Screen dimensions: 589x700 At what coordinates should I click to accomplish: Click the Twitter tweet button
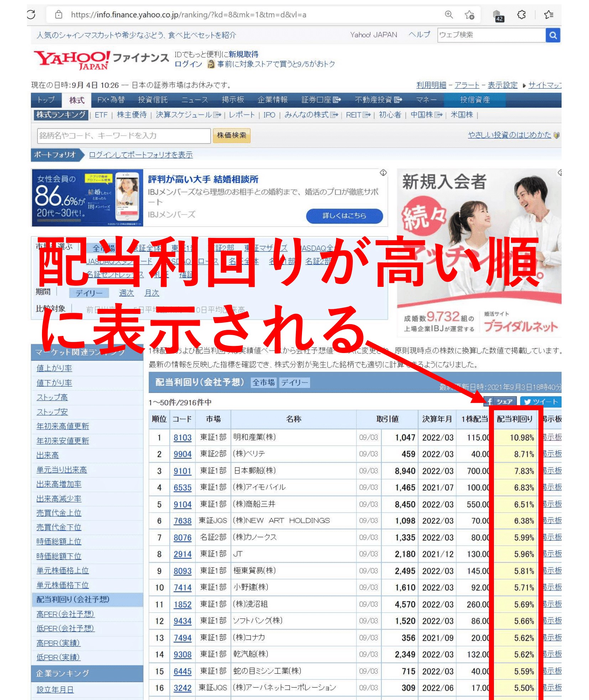541,401
